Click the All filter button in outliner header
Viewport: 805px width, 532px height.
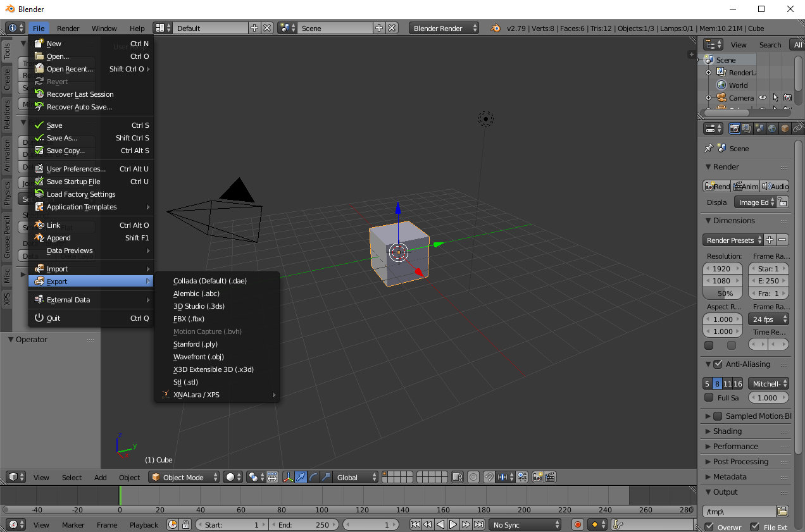tap(797, 44)
